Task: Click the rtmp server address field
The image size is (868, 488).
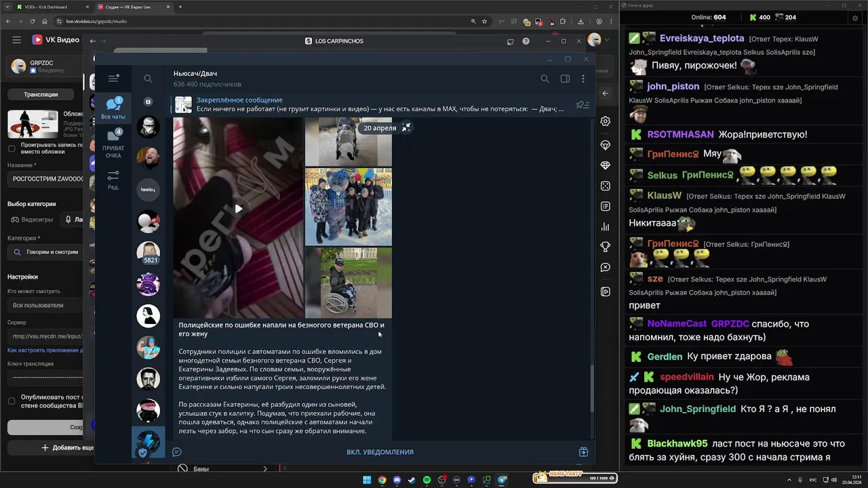Action: tap(46, 336)
